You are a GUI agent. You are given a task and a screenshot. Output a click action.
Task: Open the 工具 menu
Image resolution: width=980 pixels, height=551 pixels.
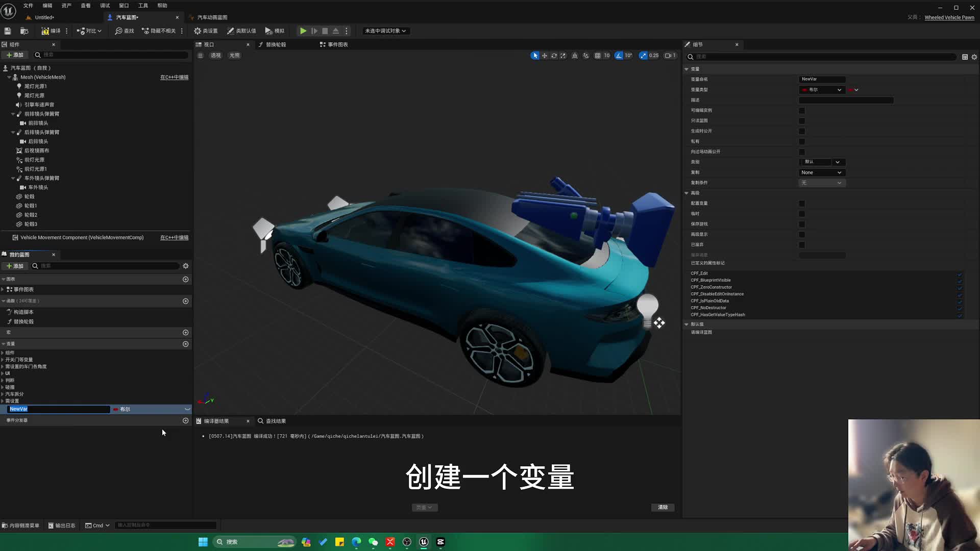143,6
